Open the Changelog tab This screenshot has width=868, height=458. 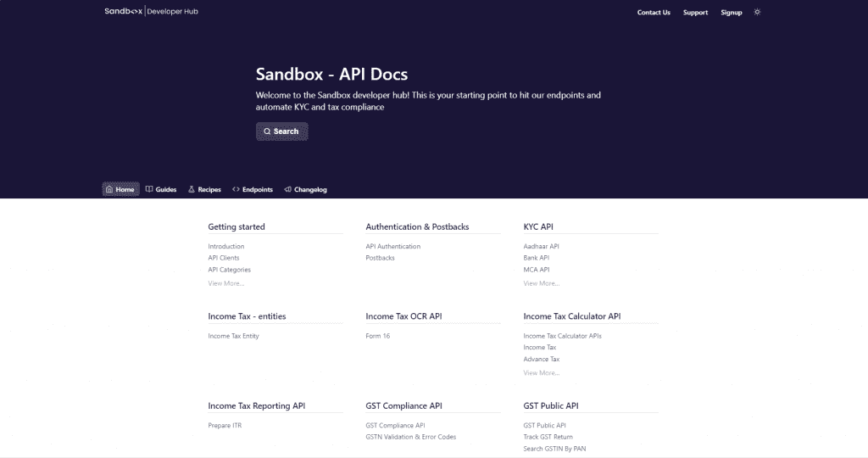pyautogui.click(x=305, y=189)
